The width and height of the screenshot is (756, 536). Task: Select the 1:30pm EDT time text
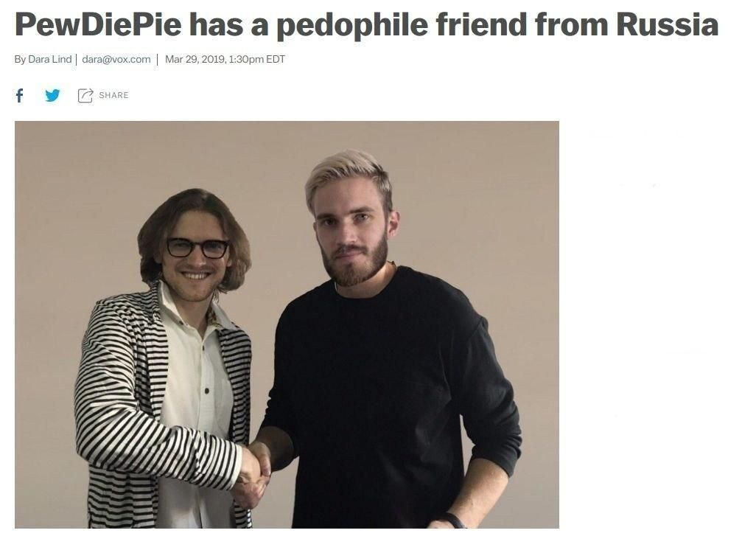257,59
